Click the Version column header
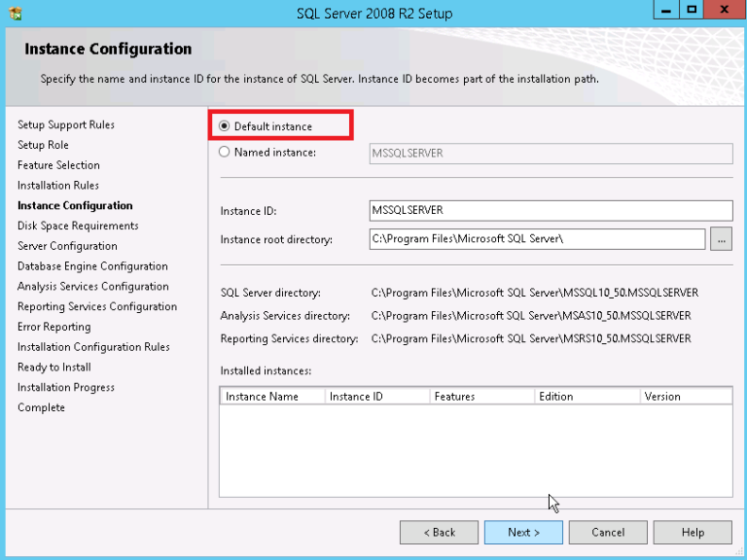 point(686,397)
